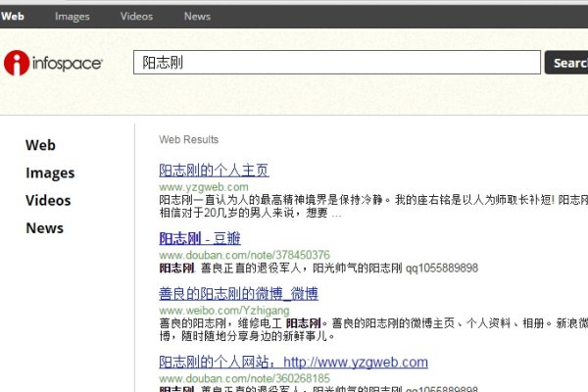This screenshot has height=392, width=588.
Task: Open result 阳志刚的个人网站 yzgweb.com link
Action: point(293,362)
